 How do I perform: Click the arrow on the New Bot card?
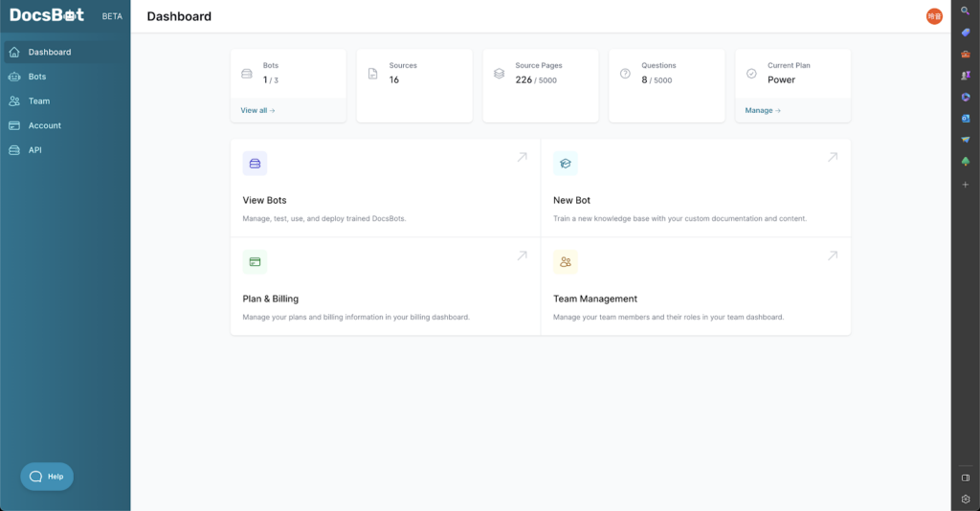click(833, 157)
